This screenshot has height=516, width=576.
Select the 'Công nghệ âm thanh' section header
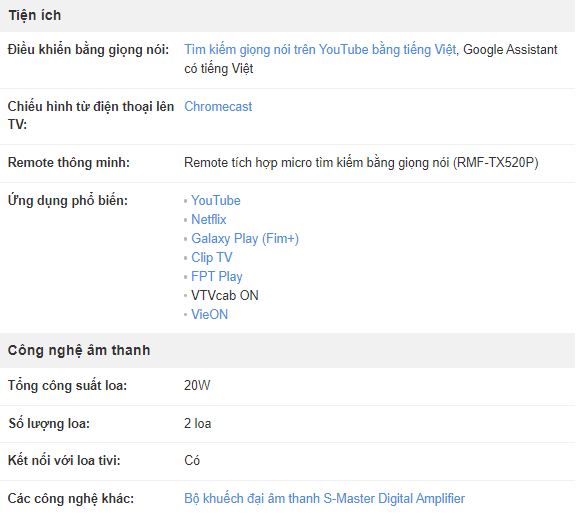click(x=79, y=350)
